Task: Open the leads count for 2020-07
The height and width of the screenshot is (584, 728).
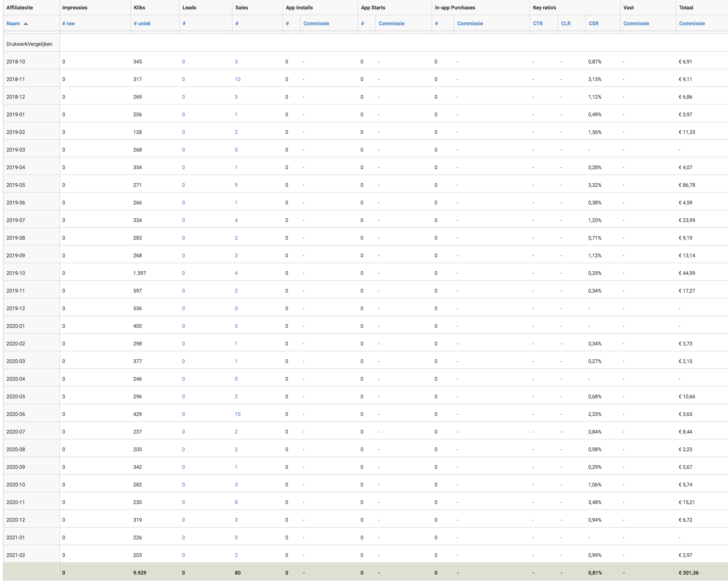Action: pyautogui.click(x=183, y=432)
